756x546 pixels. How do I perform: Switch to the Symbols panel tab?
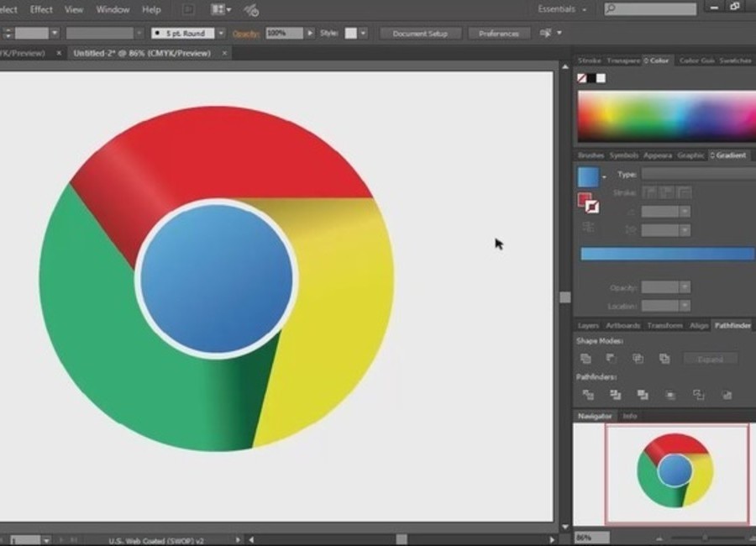(x=624, y=155)
